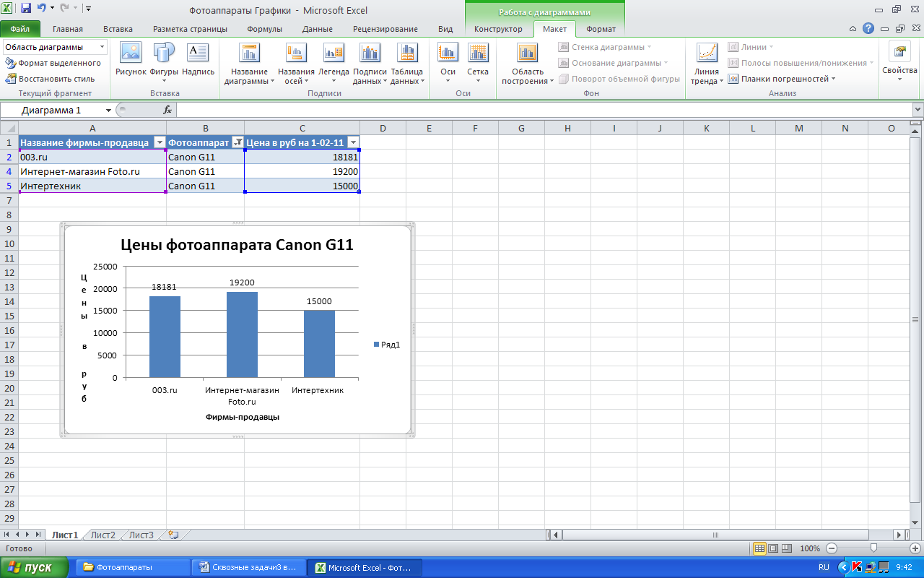Screen dimensions: 924x578
Task: Open the filter dropdown for Цена в руб column
Action: click(353, 142)
